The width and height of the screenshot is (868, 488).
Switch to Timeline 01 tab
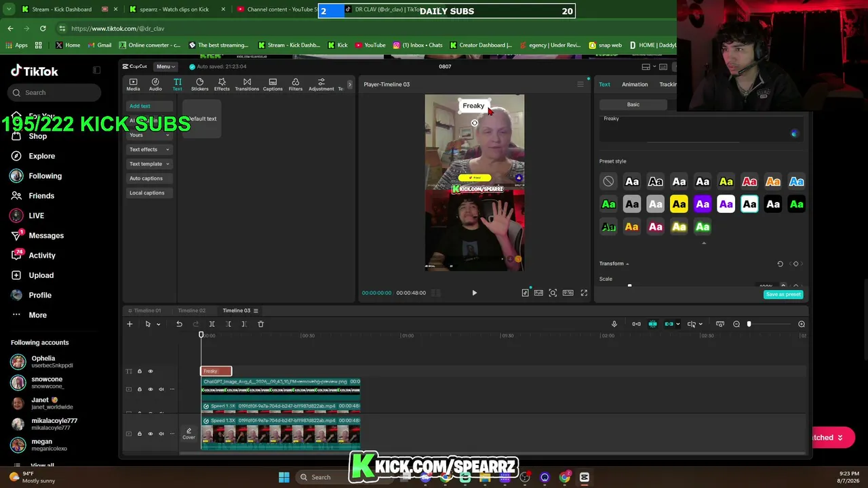[x=147, y=310]
